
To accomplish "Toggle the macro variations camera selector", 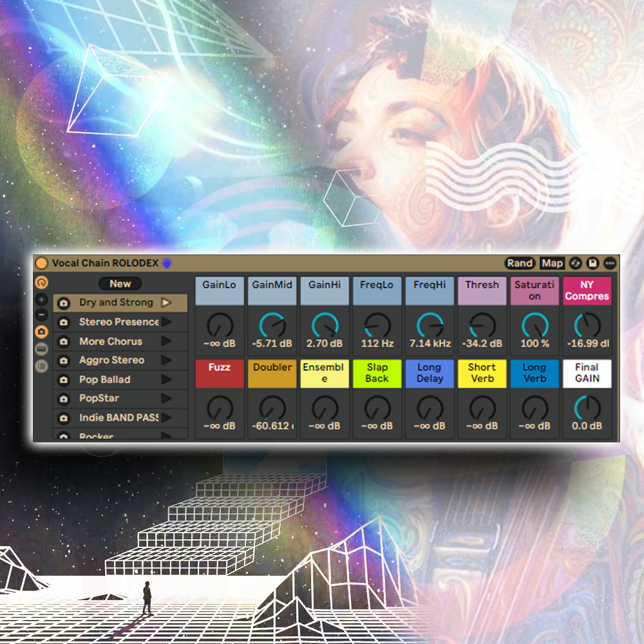I will [x=41, y=332].
